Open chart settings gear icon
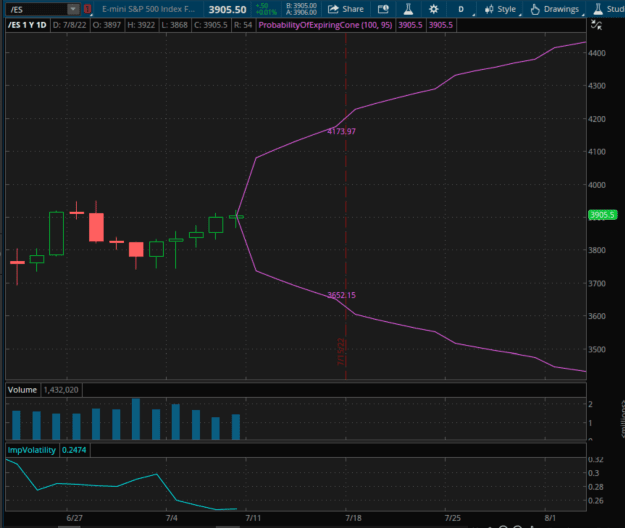The image size is (625, 528). 434,9
